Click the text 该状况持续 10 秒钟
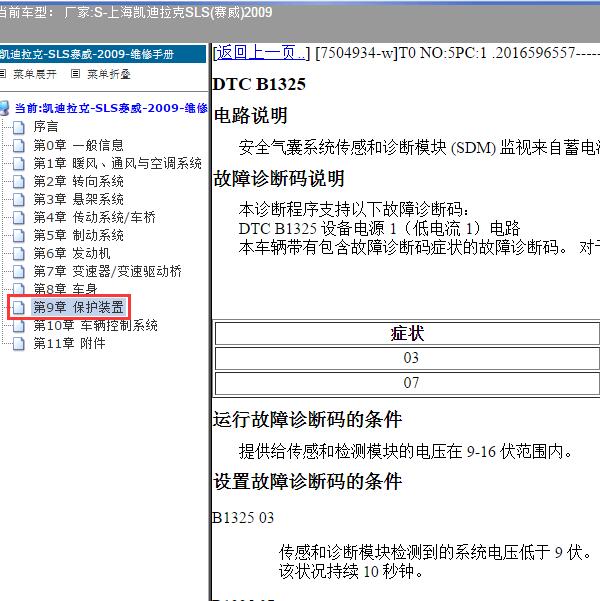Image resolution: width=600 pixels, height=601 pixels. 351,571
